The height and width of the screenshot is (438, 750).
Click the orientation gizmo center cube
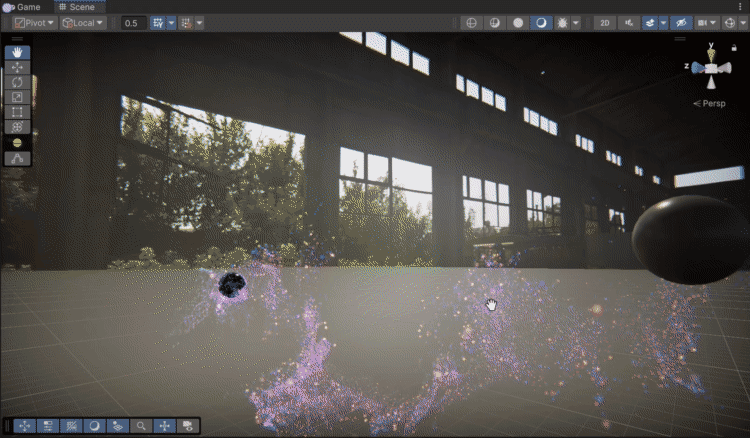coord(712,69)
